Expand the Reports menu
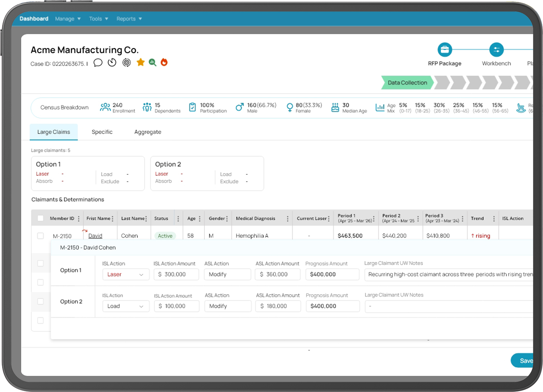Image resolution: width=543 pixels, height=392 pixels. (129, 19)
